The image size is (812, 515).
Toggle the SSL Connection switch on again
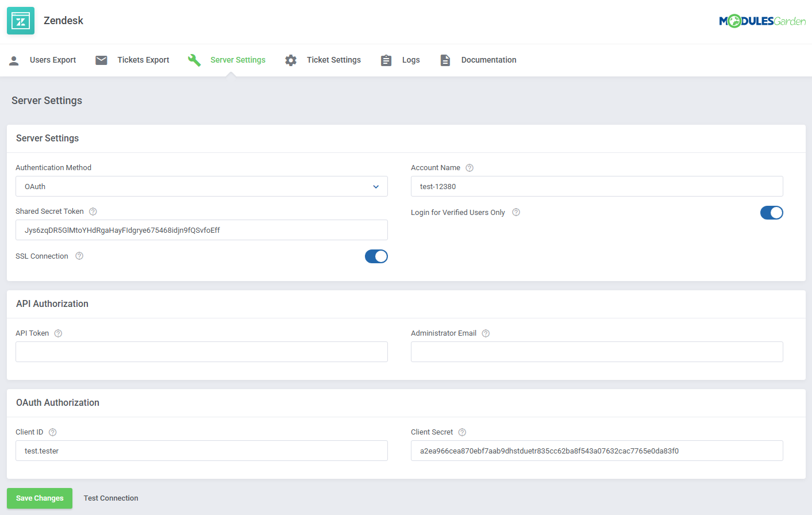click(376, 256)
